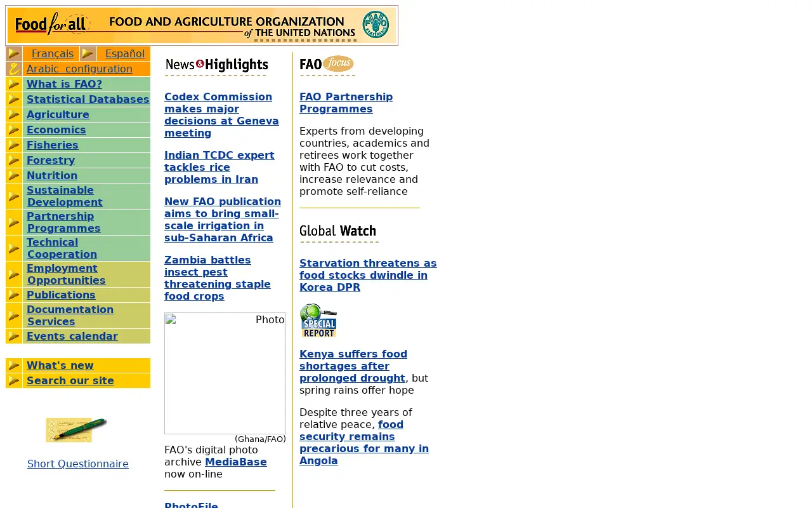Image resolution: width=812 pixels, height=508 pixels.
Task: Click the Ghana/FAO photo placeholder
Action: 225,373
